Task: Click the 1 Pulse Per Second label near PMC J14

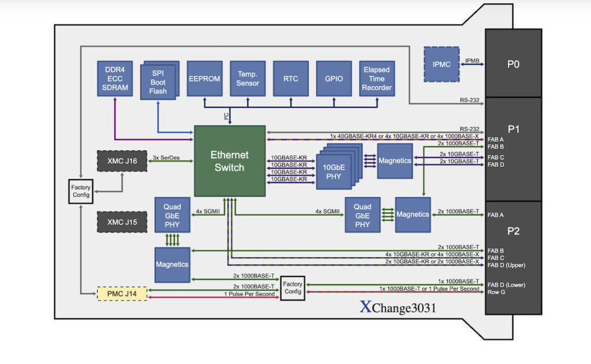Action: coord(249,294)
